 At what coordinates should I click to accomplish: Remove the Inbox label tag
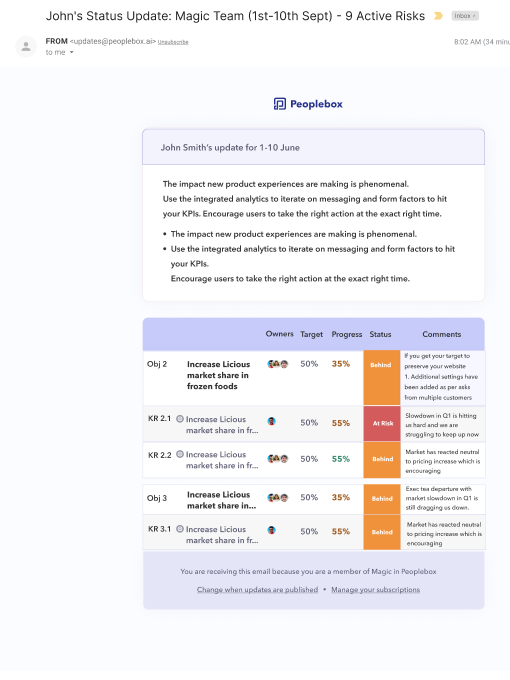(x=474, y=16)
